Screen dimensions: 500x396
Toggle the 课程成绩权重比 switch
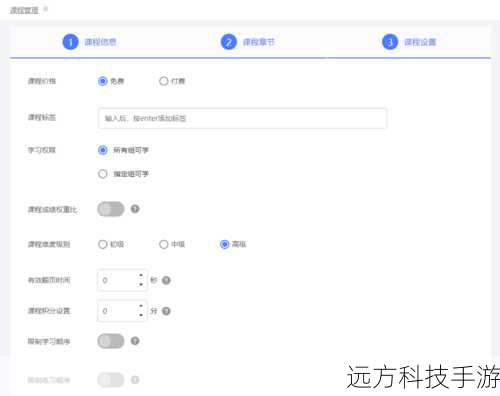coord(111,209)
